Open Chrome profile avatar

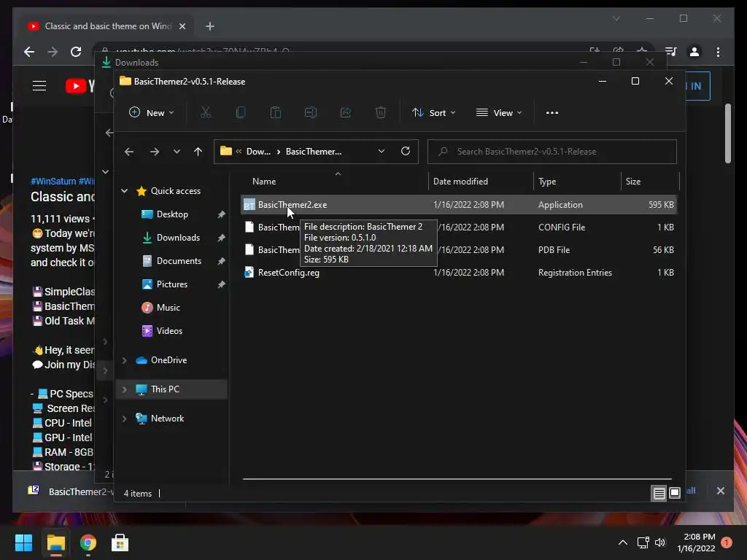[x=694, y=52]
